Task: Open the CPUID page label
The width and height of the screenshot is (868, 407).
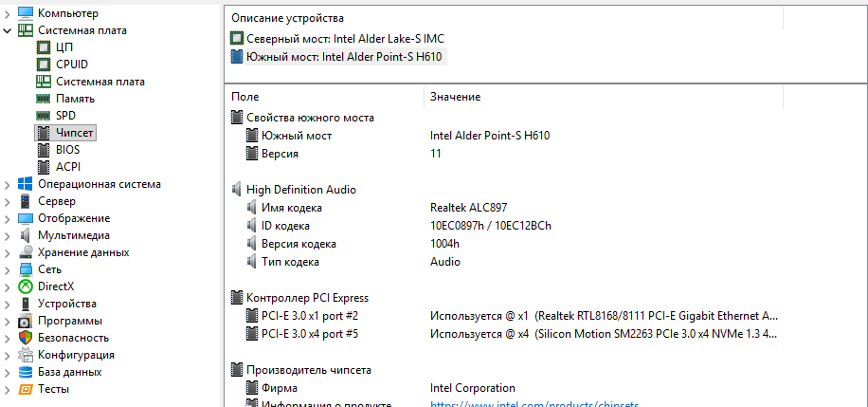Action: [x=71, y=65]
